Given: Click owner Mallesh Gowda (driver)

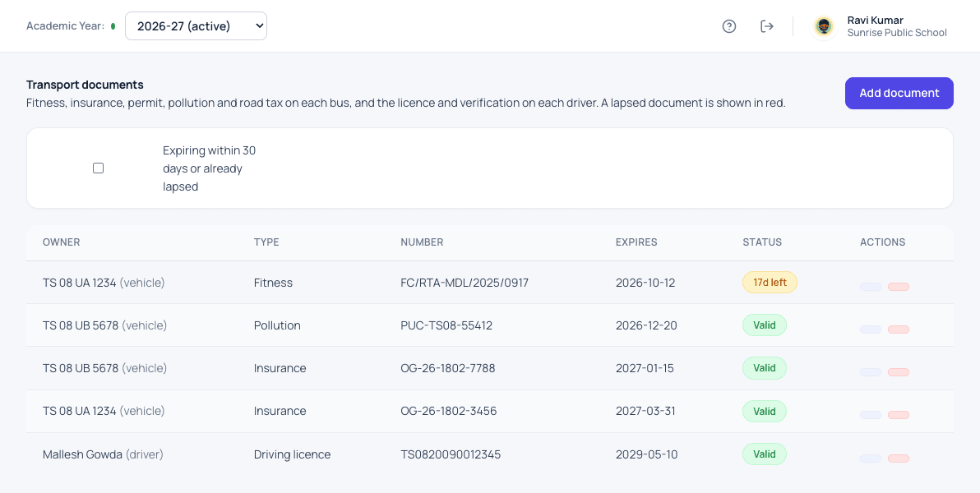Looking at the screenshot, I should click(x=103, y=454).
